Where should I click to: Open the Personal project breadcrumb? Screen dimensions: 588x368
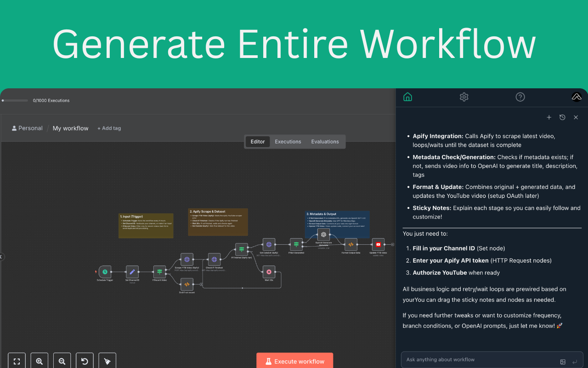point(27,128)
